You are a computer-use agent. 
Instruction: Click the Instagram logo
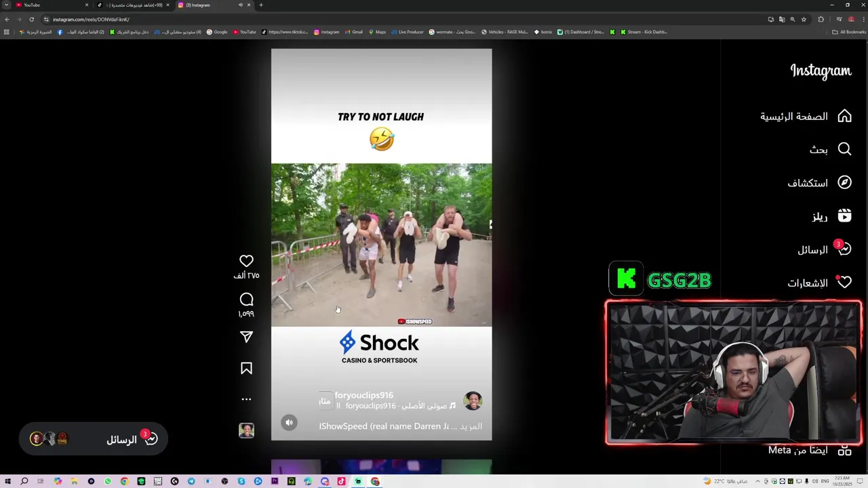821,71
